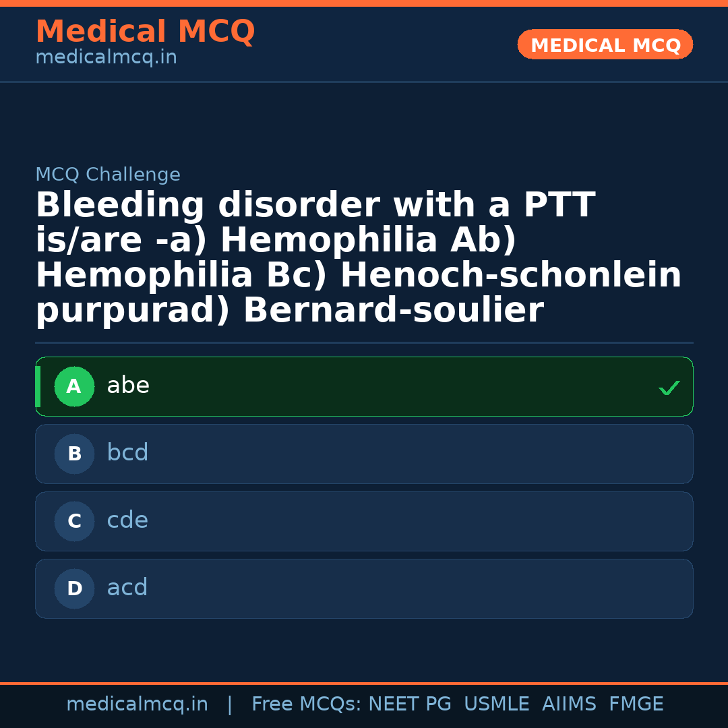Click the circled letter B badge
This screenshot has height=728, width=728.
click(74, 454)
